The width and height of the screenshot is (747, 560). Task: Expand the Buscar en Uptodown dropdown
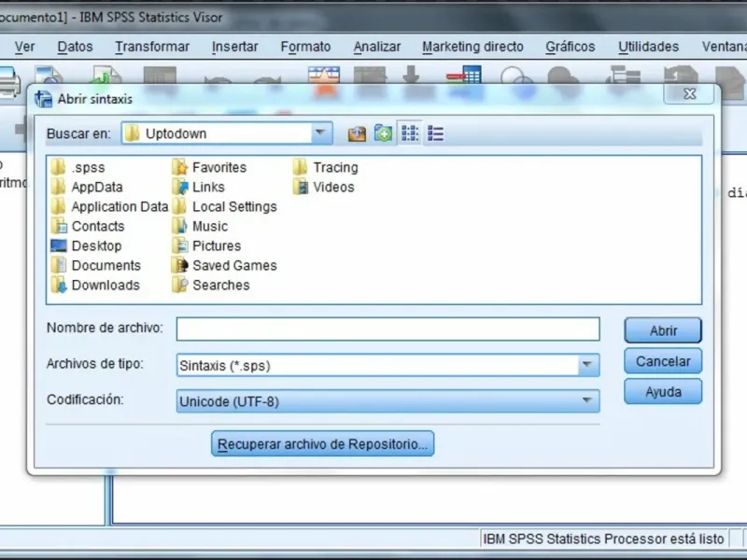click(320, 133)
